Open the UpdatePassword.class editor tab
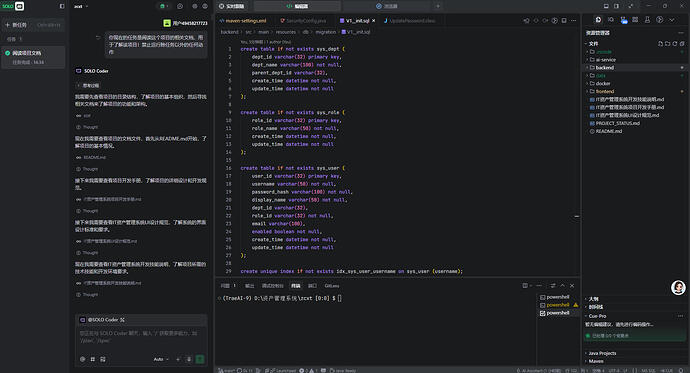 point(409,21)
